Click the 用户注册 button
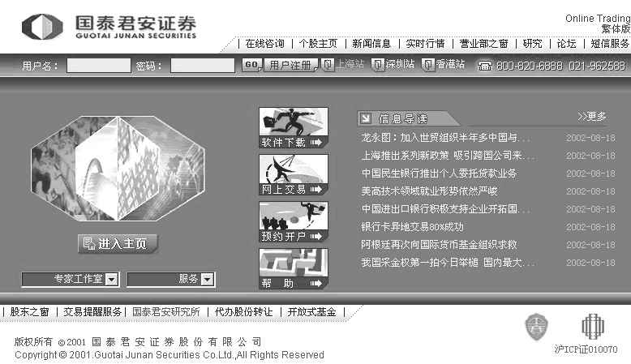The height and width of the screenshot is (364, 631). point(290,65)
